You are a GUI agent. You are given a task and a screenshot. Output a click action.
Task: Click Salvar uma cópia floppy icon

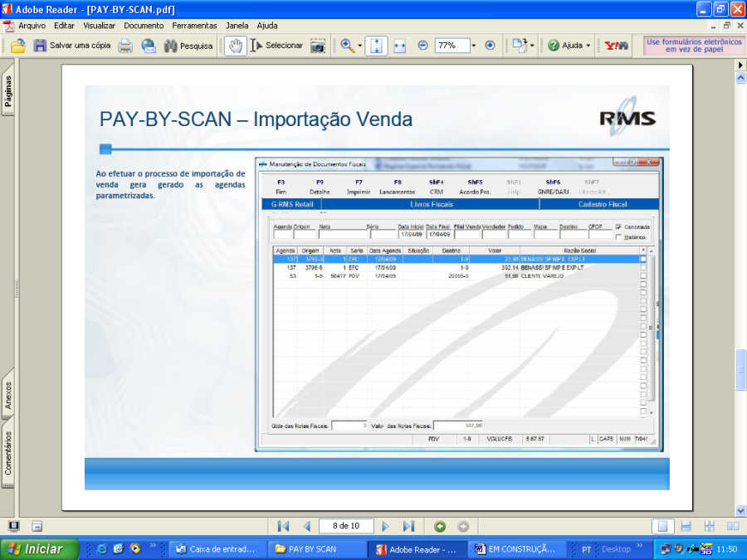[x=40, y=46]
